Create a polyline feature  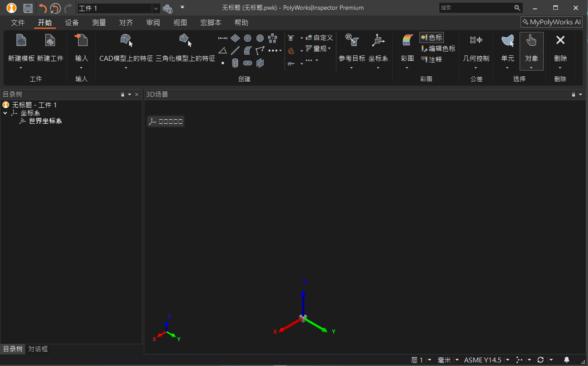click(260, 50)
